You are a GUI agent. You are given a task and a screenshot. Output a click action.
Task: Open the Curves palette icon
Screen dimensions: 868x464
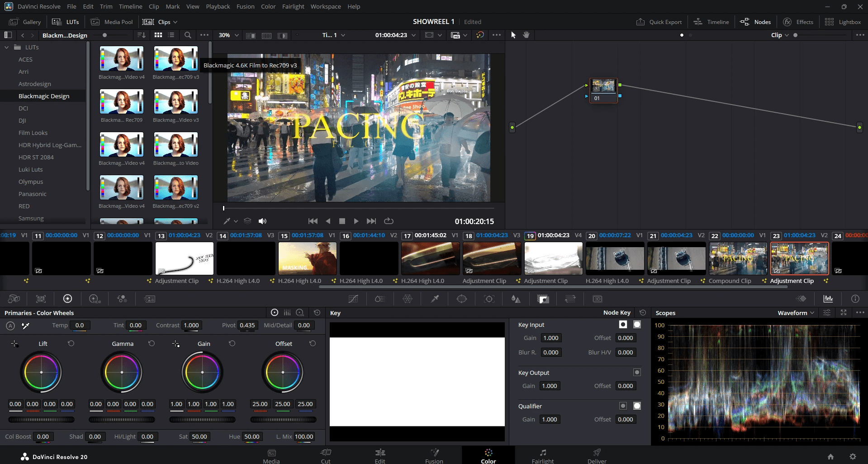click(353, 299)
